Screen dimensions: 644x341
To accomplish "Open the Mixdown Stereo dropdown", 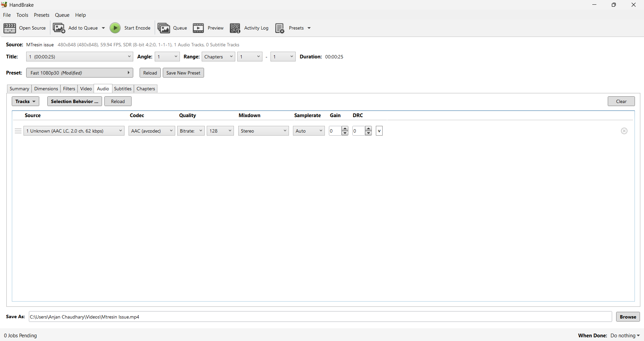I will (263, 131).
